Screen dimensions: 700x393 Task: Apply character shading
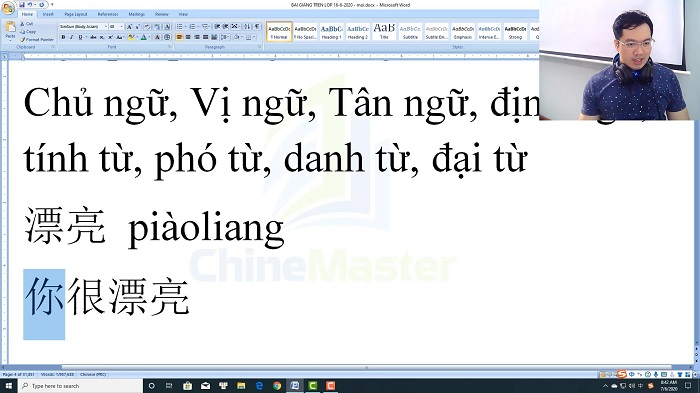click(157, 37)
